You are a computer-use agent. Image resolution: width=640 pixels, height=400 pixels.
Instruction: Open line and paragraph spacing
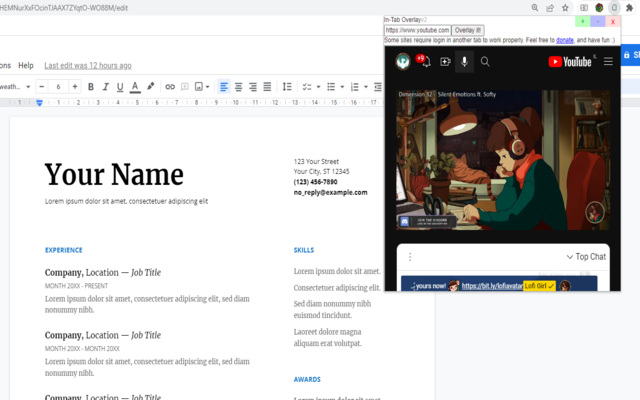click(x=287, y=87)
